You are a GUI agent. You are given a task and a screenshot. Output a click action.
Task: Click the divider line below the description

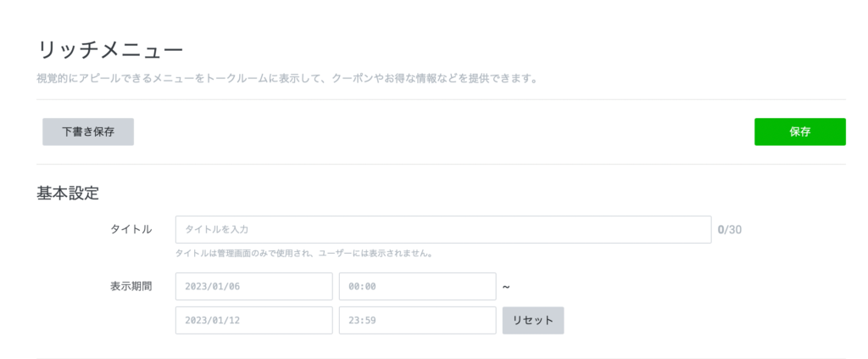441,99
